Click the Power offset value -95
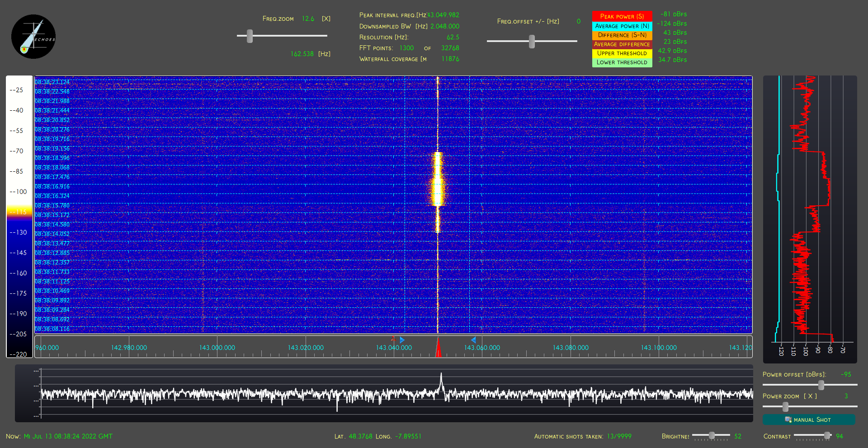Viewport: 868px width, 448px height. tap(846, 374)
